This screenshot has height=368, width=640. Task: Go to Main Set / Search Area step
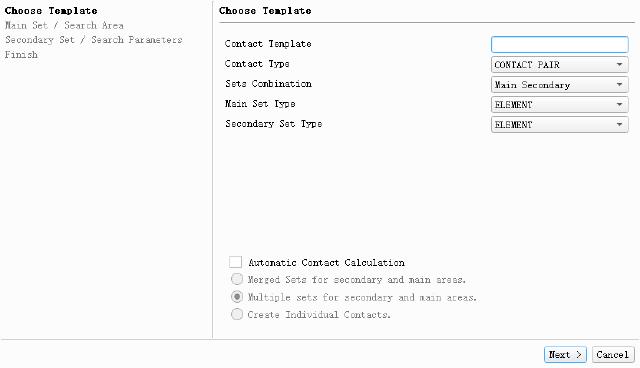64,25
